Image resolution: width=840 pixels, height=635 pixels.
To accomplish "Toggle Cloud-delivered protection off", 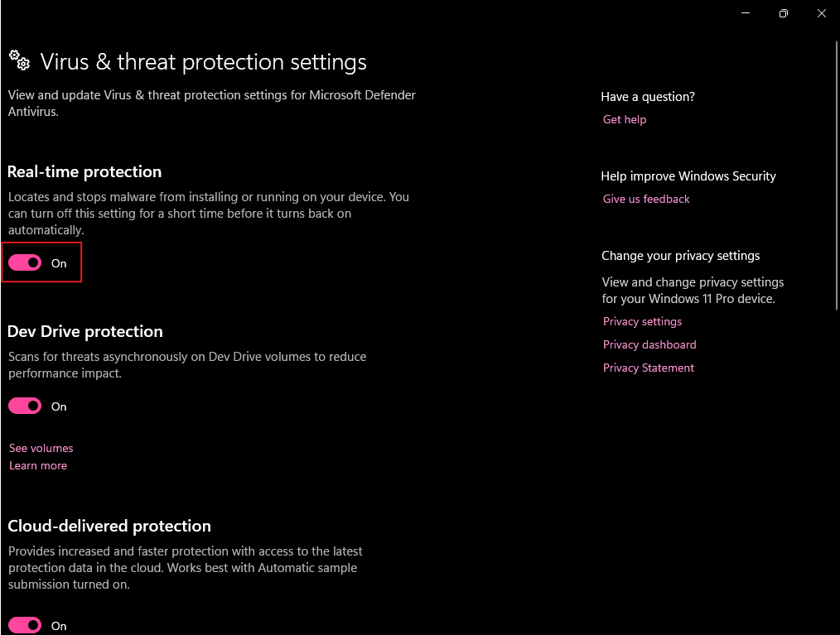I will coord(25,625).
